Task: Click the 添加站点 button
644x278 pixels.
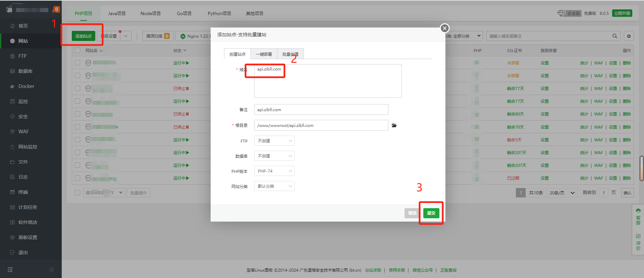Action: point(83,36)
